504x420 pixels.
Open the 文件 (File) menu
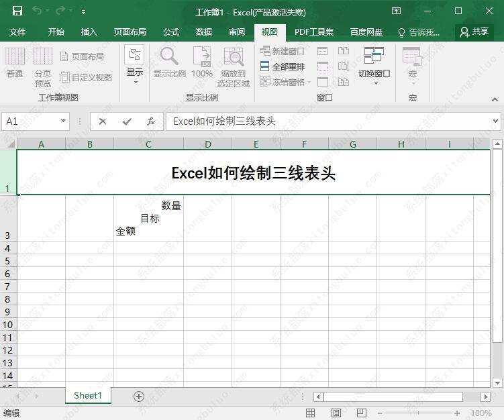17,32
